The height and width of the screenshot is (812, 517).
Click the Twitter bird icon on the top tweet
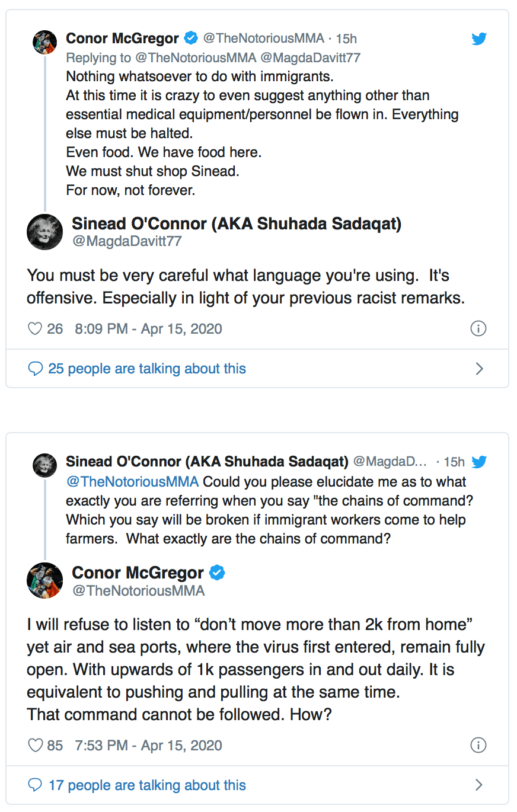479,38
